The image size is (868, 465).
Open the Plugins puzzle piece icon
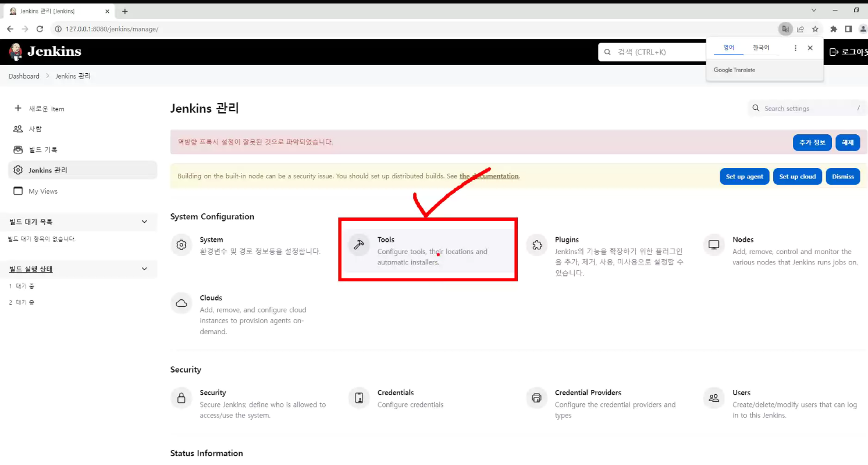pyautogui.click(x=536, y=245)
